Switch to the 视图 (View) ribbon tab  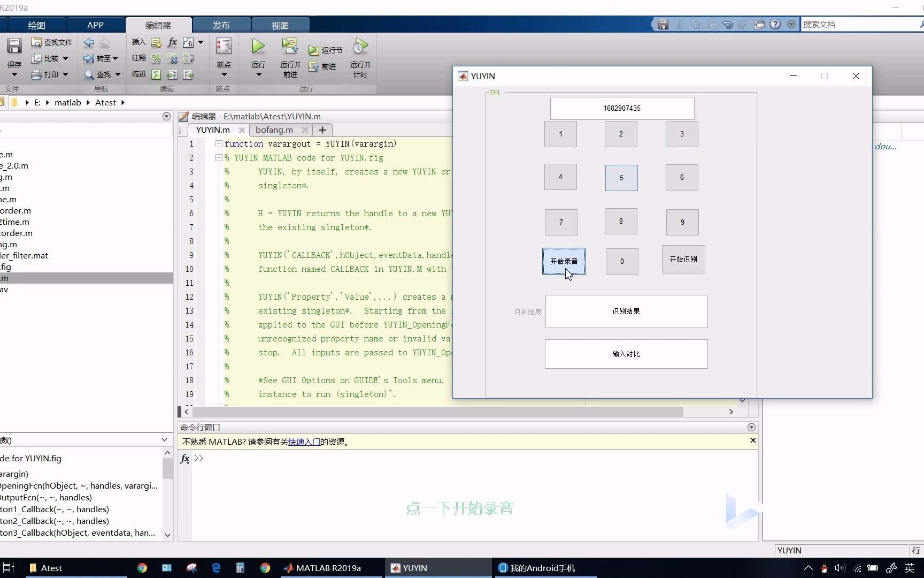point(280,25)
